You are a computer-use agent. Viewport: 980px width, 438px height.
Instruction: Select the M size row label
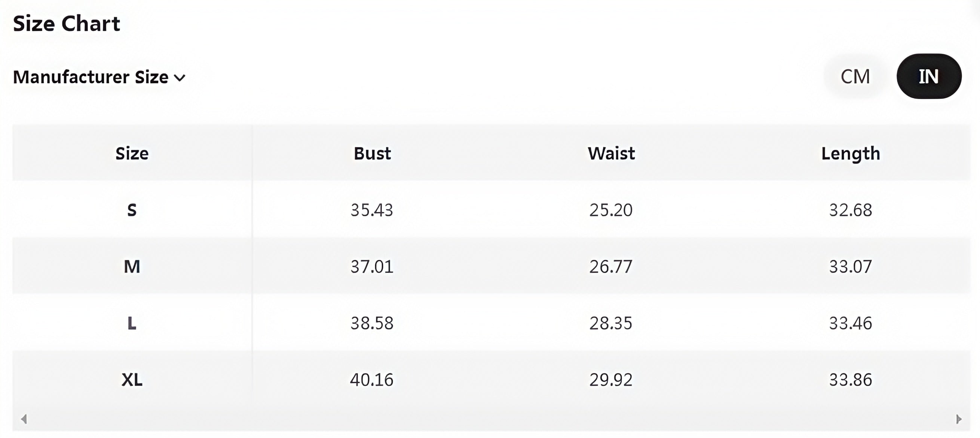[132, 266]
